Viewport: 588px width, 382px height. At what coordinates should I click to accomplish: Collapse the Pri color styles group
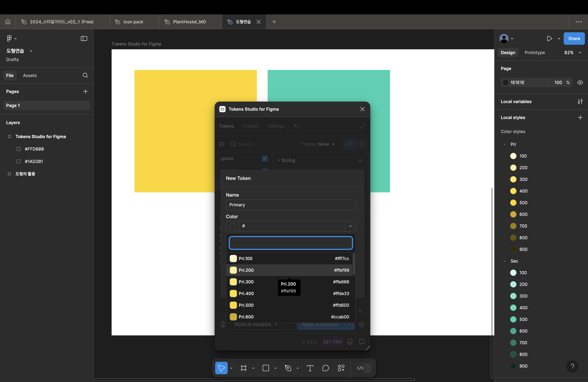click(504, 144)
